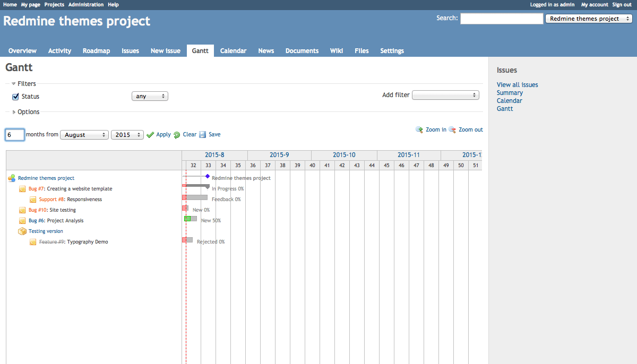Viewport: 637px width, 364px height.
Task: Open Support #8 issue link
Action: point(51,200)
